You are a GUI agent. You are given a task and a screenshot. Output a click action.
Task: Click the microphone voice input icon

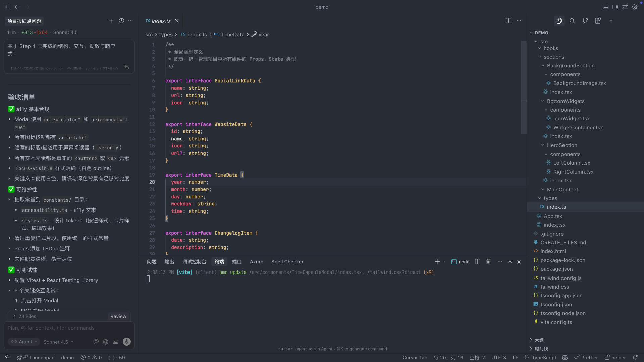[126, 342]
